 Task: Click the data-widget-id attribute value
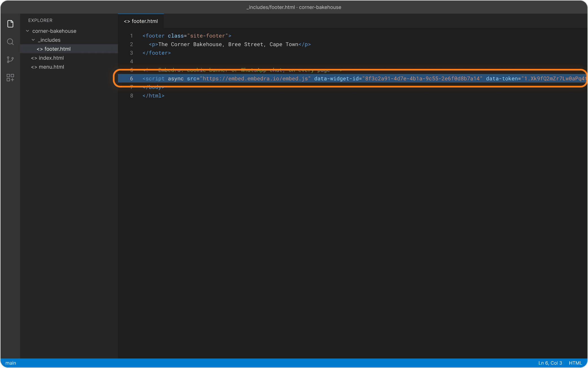(422, 79)
